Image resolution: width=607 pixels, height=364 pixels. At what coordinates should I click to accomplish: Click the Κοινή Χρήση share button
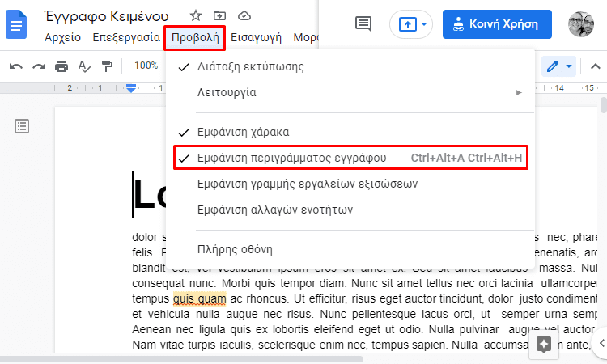click(497, 24)
